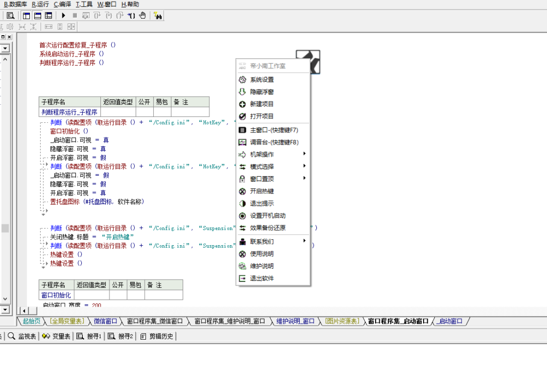Open the left panel bottom dropdown arrow

click(x=5, y=309)
